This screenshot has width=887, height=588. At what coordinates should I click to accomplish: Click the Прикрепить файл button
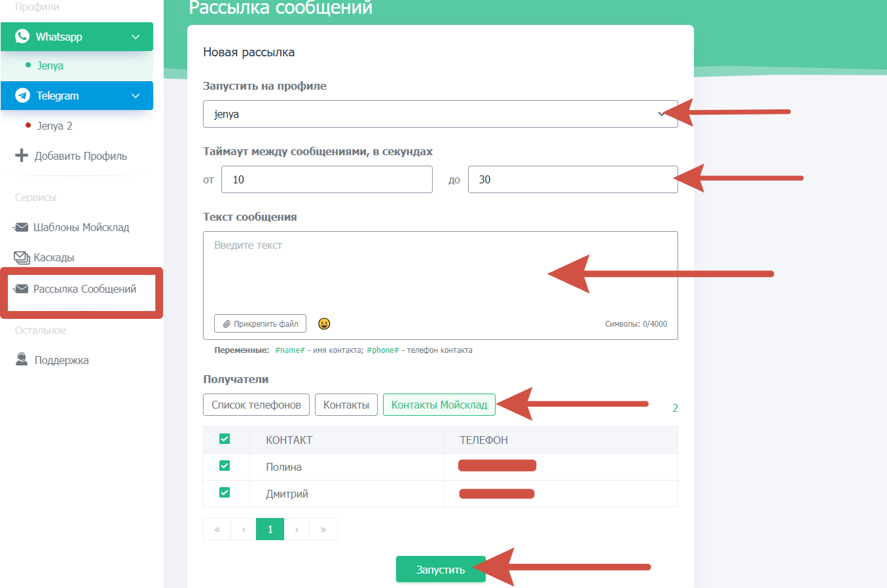click(x=260, y=323)
